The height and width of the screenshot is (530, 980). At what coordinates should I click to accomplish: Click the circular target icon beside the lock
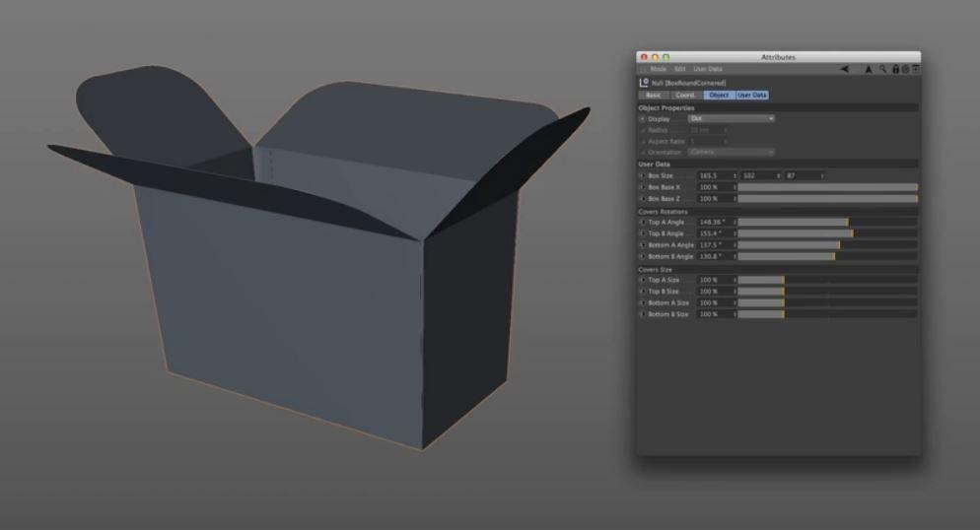(904, 69)
